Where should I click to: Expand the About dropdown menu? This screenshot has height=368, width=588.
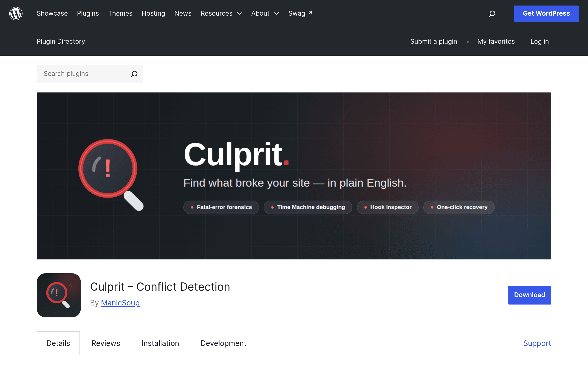tap(265, 13)
